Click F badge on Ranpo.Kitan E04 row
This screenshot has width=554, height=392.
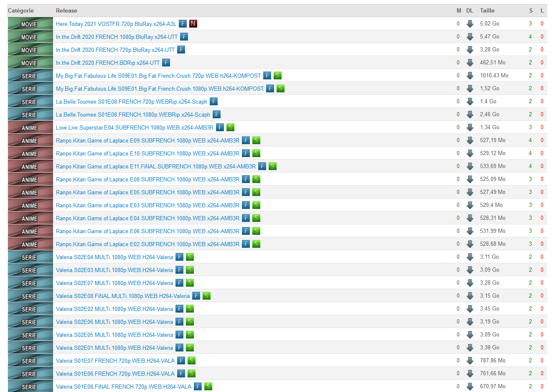(246, 218)
